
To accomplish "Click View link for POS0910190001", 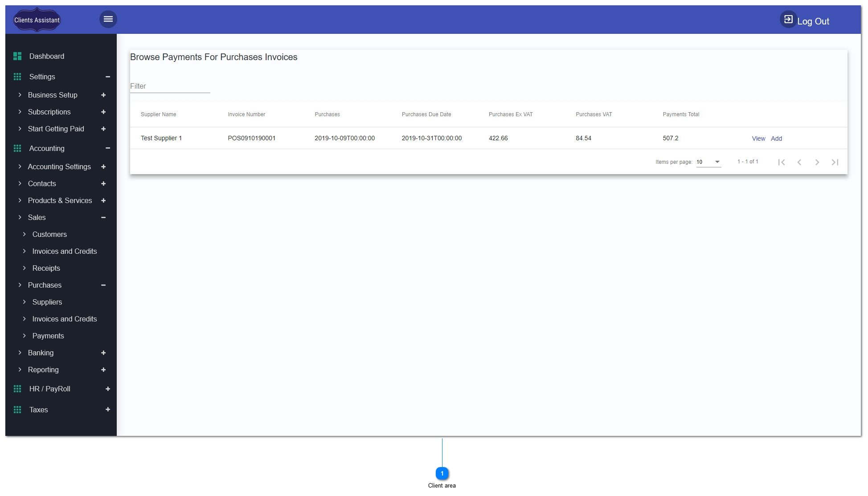I will click(758, 138).
